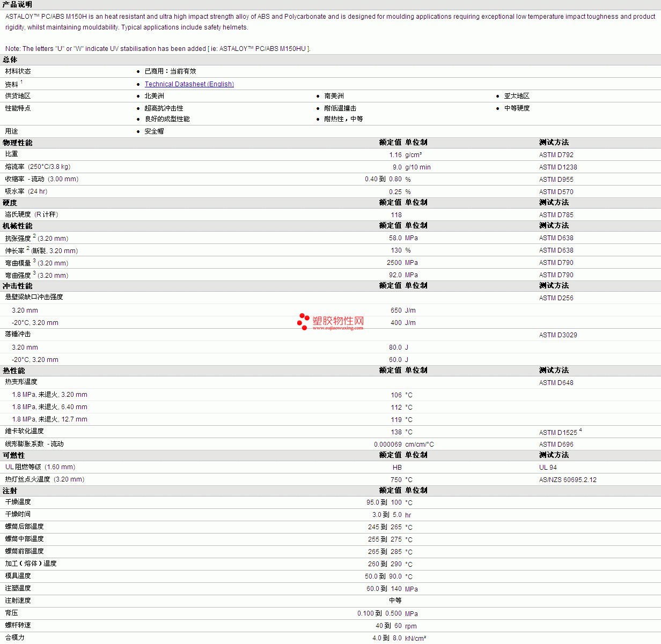Click the ASTM D785 test method
661x644 pixels.
point(556,215)
